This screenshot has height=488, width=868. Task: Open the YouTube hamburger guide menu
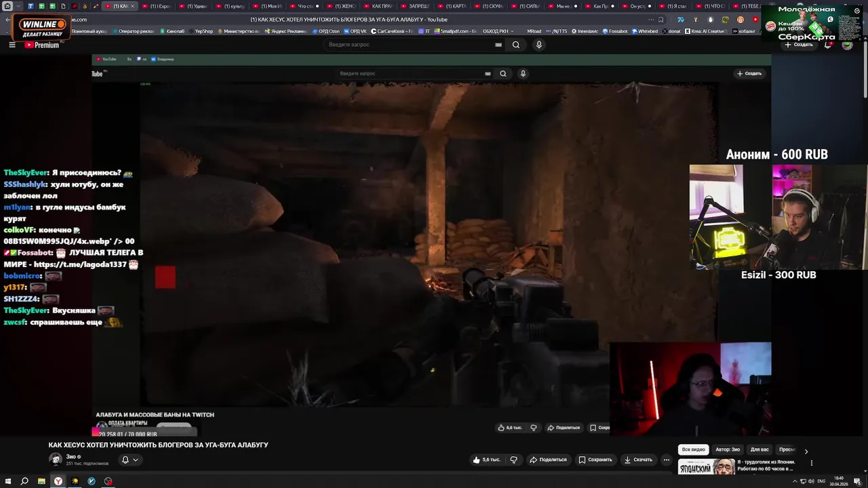click(12, 45)
